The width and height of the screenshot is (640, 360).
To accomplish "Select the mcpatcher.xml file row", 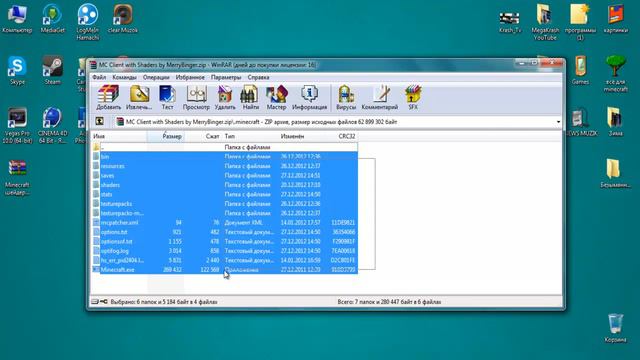I will [225, 222].
